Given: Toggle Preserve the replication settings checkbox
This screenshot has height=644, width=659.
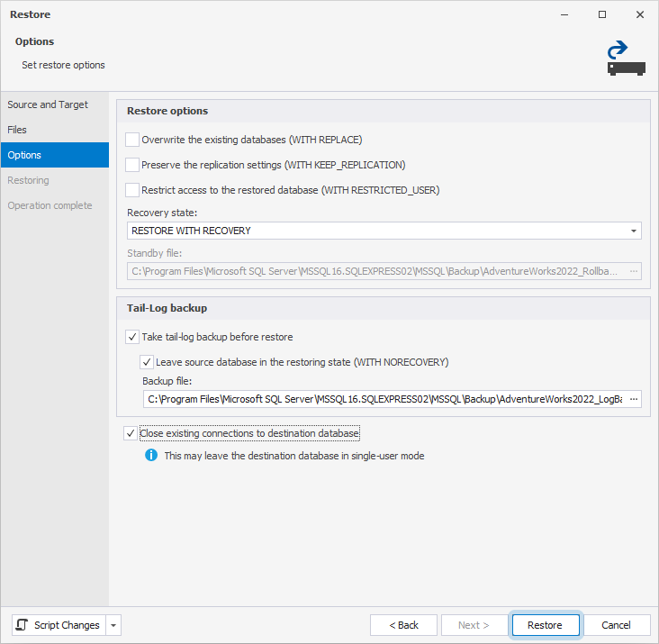Looking at the screenshot, I should pos(132,165).
